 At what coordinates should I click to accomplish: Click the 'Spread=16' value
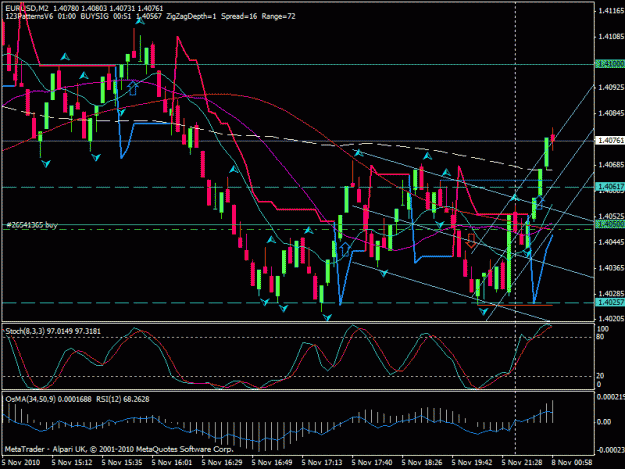(239, 16)
